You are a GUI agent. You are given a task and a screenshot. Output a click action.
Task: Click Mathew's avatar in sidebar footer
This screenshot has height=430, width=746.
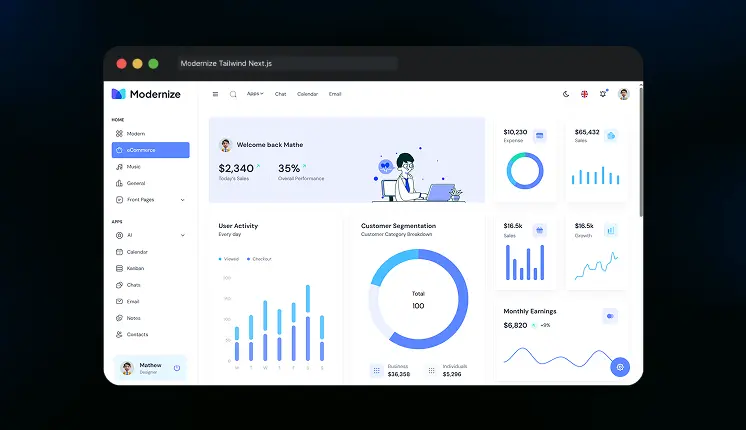click(127, 368)
